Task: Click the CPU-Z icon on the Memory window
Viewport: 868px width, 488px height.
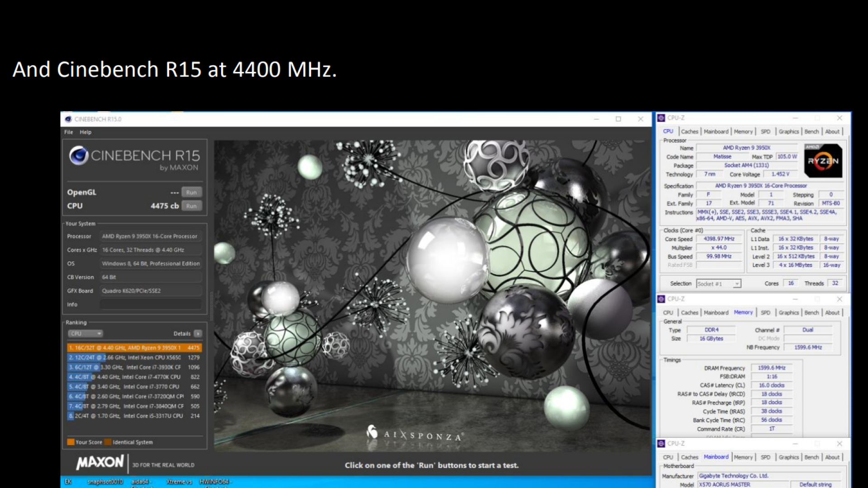Action: [x=661, y=299]
